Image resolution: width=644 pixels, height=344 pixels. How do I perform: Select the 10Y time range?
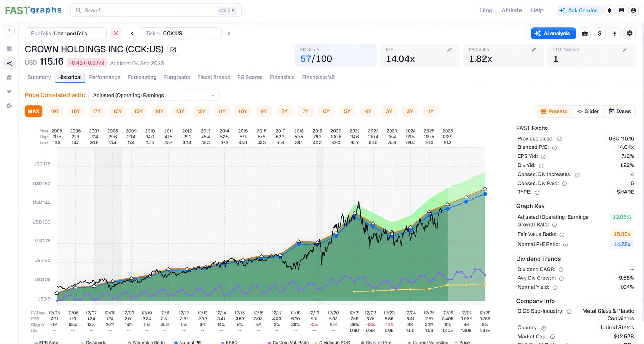(x=243, y=111)
